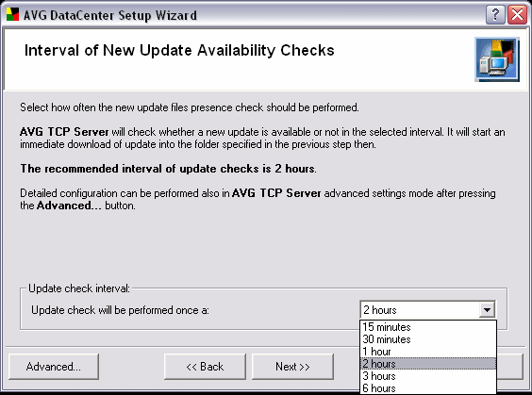This screenshot has width=532, height=395.
Task: Click the combo box showing 2 hours
Action: 427,310
